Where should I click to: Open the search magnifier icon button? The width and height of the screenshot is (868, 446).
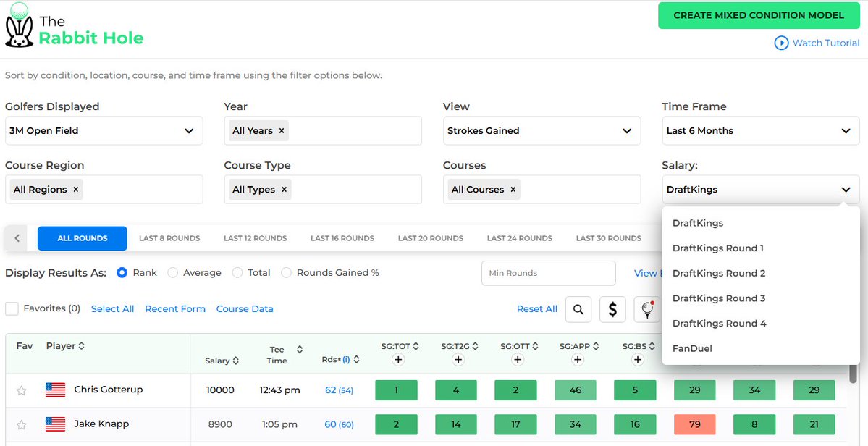[578, 309]
